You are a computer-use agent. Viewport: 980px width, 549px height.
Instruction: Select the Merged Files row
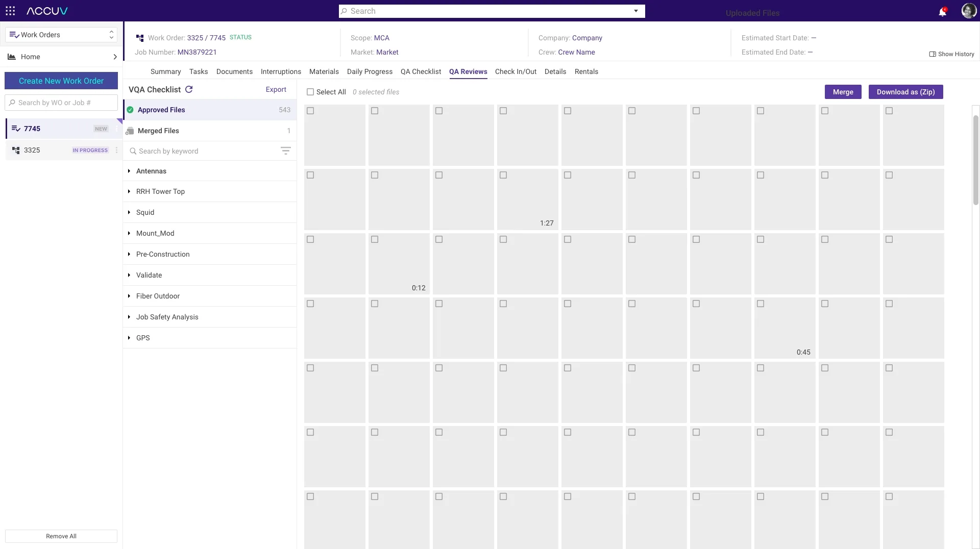[210, 131]
